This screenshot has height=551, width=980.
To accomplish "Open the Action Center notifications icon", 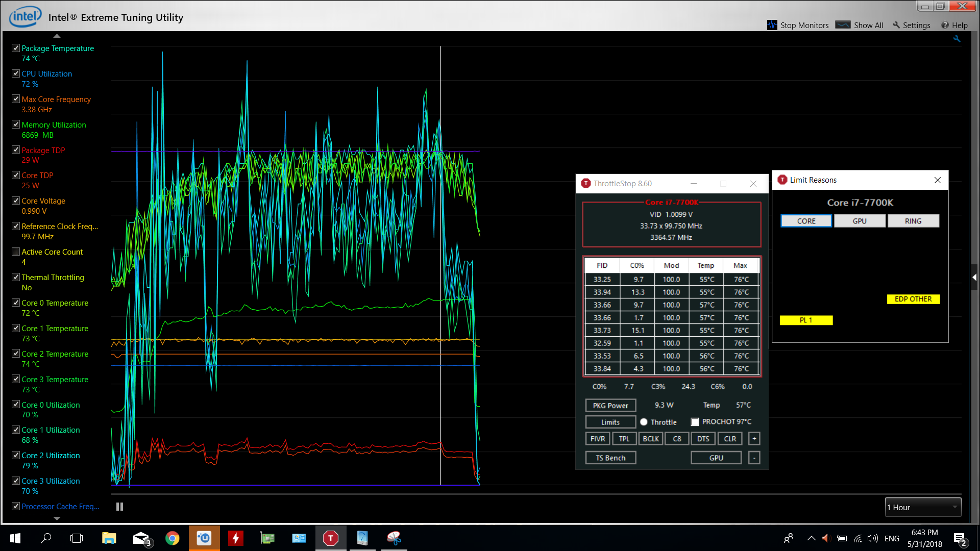I will point(960,539).
